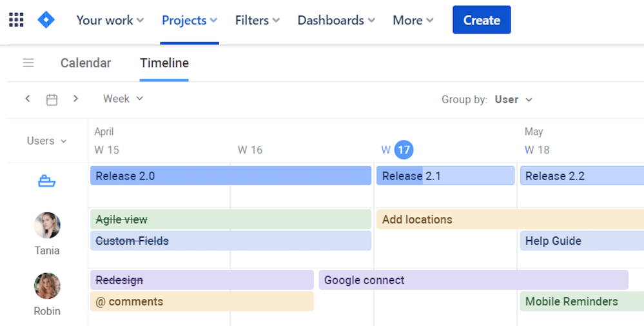Open the Your work dropdown
This screenshot has height=326, width=644.
[110, 20]
